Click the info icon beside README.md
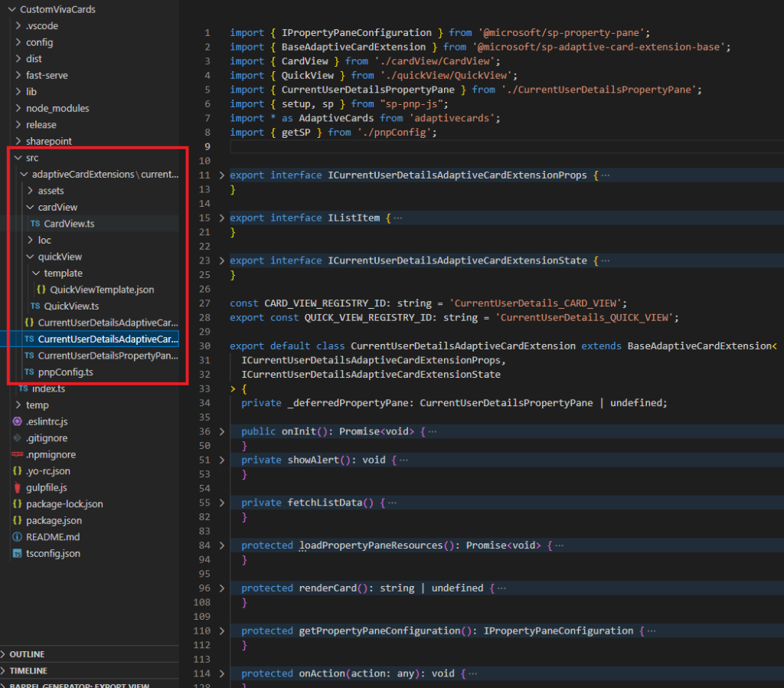 (x=18, y=537)
